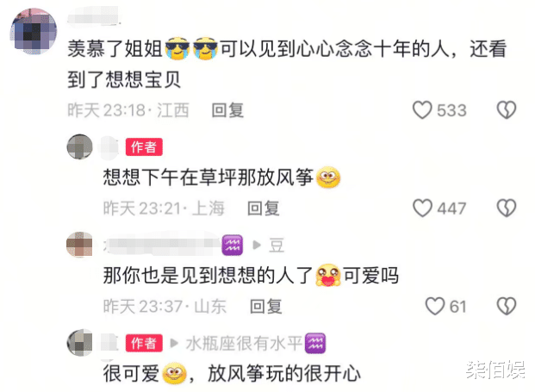
Task: Tap the 作者 badge on last reply
Action: point(144,343)
